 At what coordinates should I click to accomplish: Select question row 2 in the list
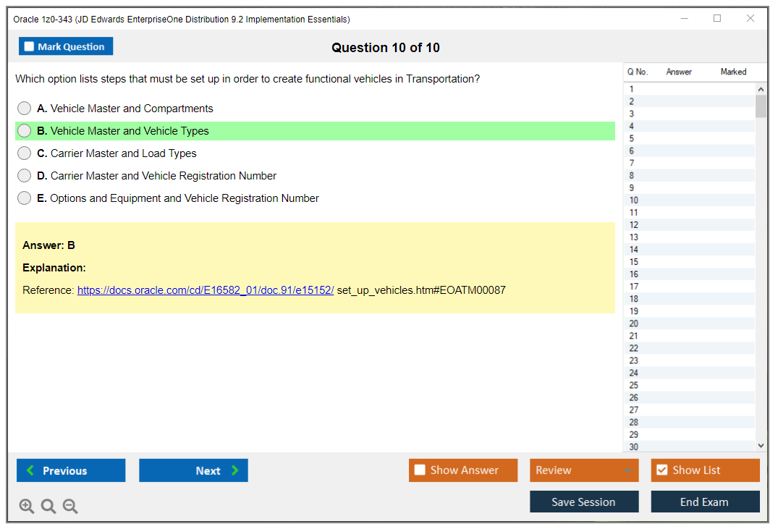pos(689,102)
